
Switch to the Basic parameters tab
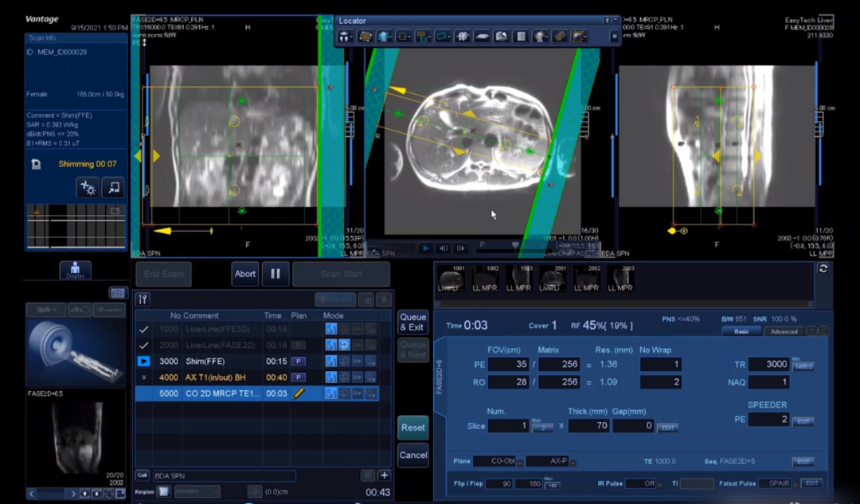(741, 331)
